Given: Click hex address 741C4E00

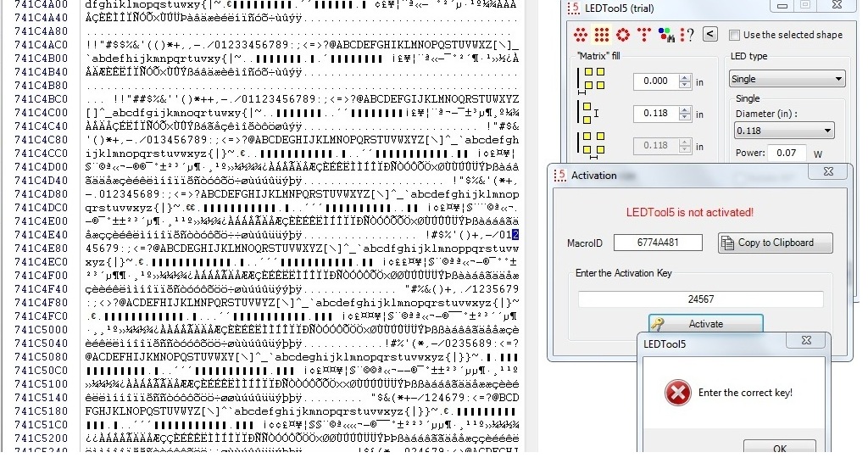Looking at the screenshot, I should pos(42,221).
